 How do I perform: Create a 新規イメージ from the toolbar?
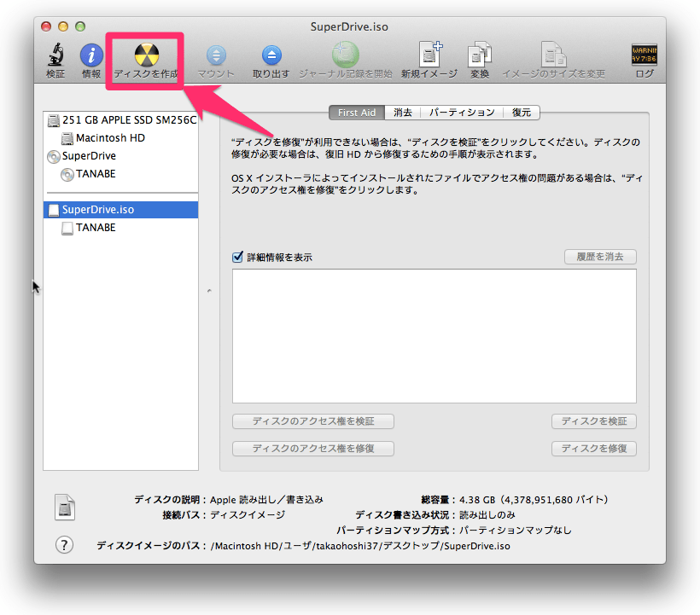pyautogui.click(x=429, y=55)
